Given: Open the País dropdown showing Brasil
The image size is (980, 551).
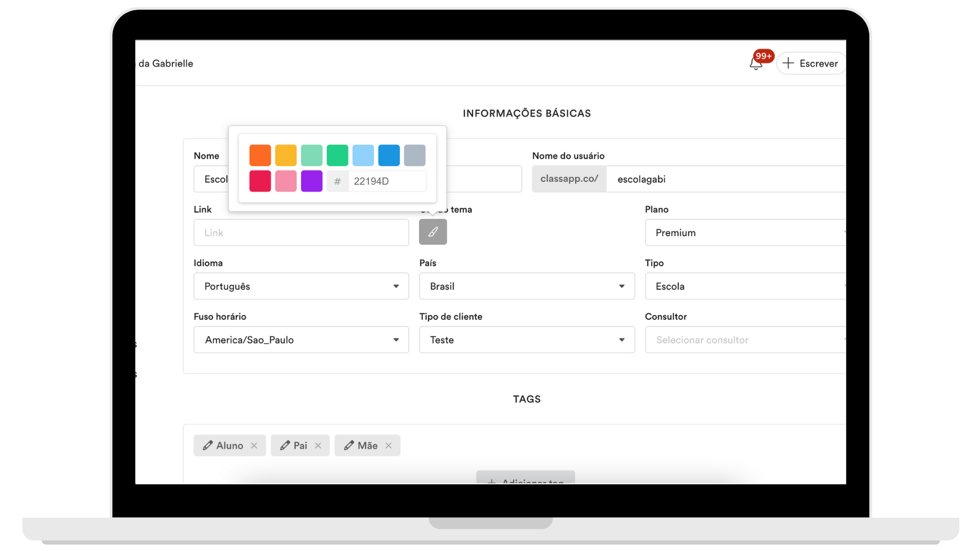Looking at the screenshot, I should [527, 286].
